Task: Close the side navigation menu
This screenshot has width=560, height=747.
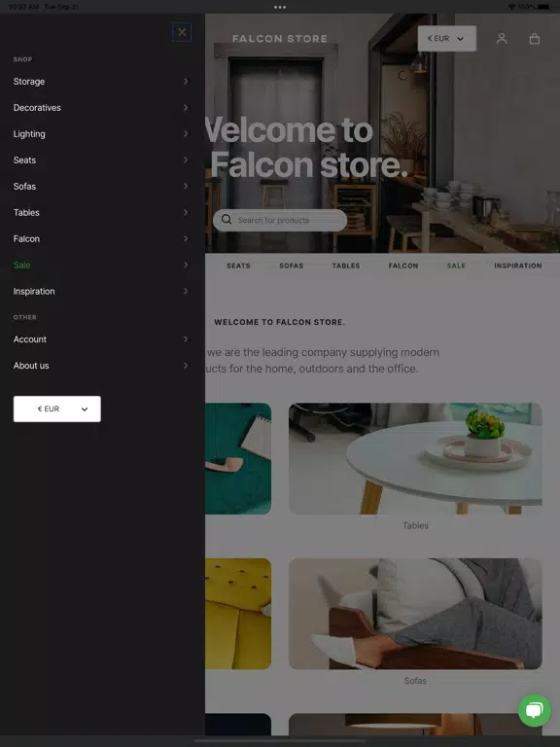Action: 182,32
